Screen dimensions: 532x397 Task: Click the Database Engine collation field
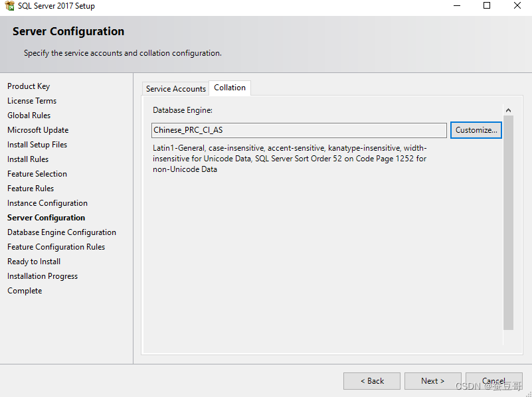click(x=299, y=130)
